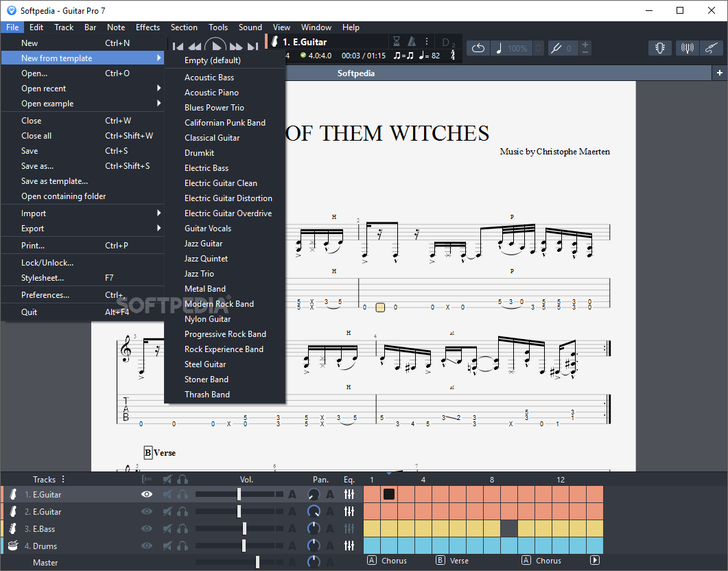This screenshot has width=728, height=571.
Task: Expand the Open recent submenu
Action: point(82,89)
